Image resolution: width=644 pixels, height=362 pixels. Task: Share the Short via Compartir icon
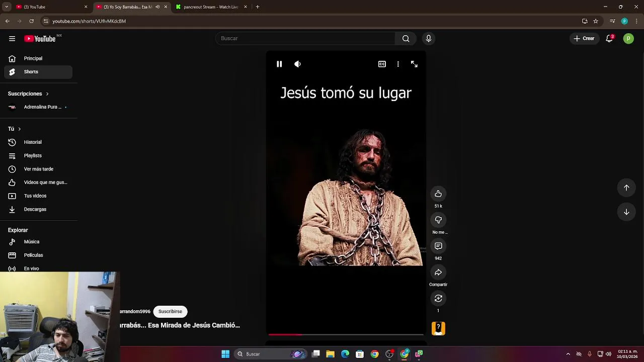438,273
